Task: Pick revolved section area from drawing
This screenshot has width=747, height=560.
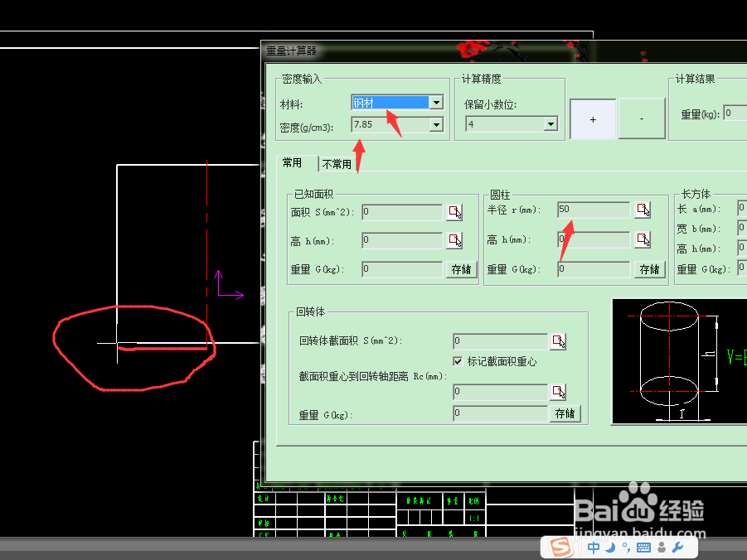Action: (558, 341)
